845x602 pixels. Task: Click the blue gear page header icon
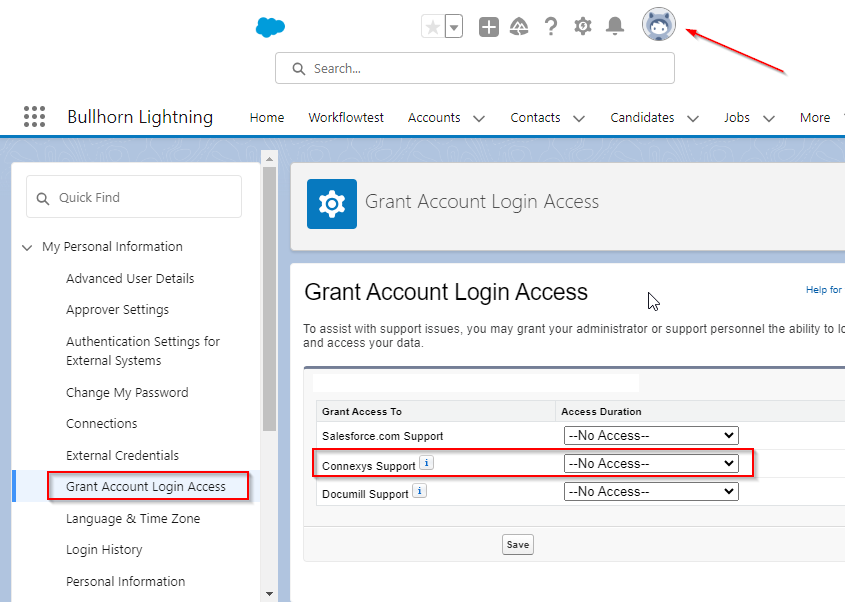[332, 204]
